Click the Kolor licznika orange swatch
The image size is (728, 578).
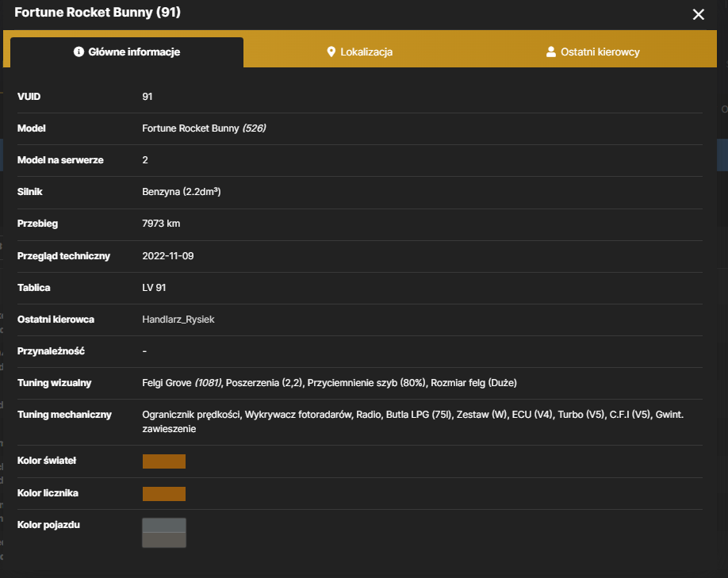[x=164, y=494]
